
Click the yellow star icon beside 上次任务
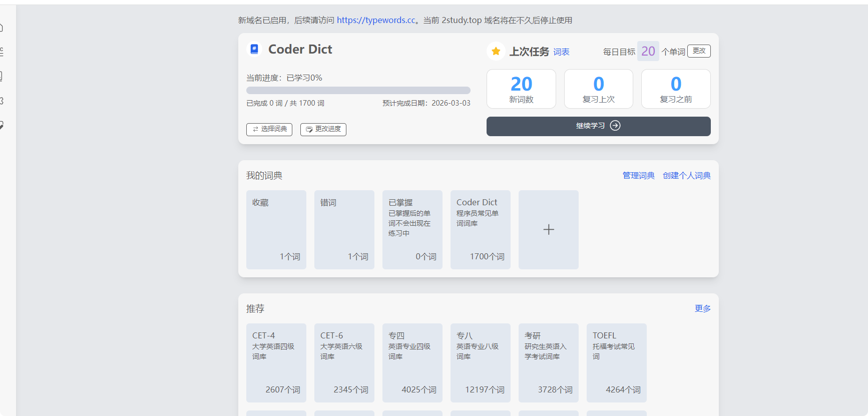point(496,51)
